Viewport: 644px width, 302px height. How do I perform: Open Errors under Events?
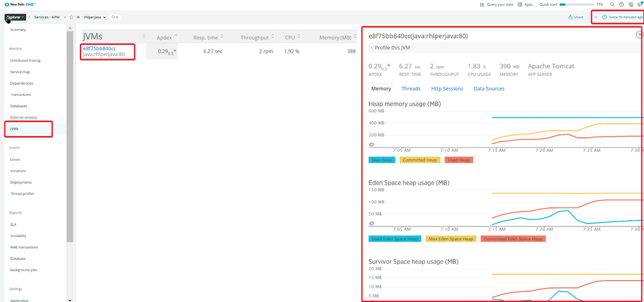click(x=15, y=160)
